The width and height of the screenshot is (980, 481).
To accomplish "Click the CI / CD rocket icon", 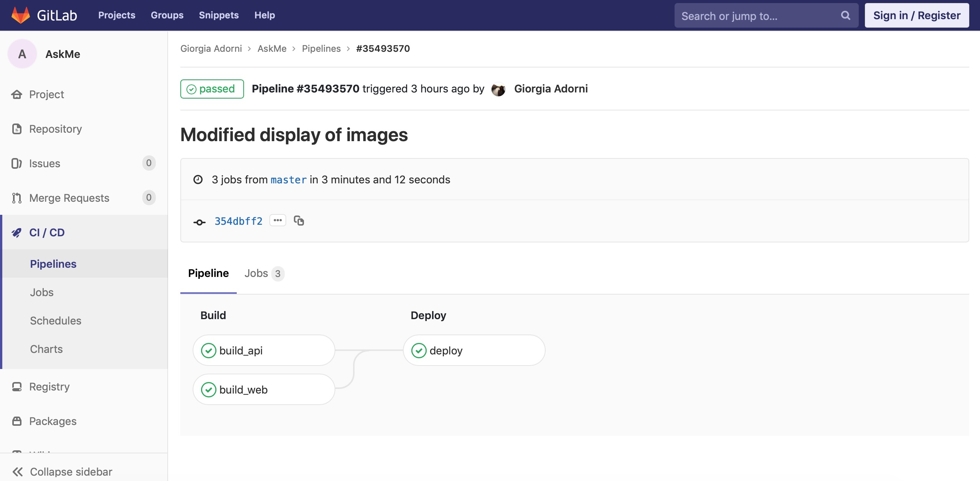I will [x=16, y=232].
